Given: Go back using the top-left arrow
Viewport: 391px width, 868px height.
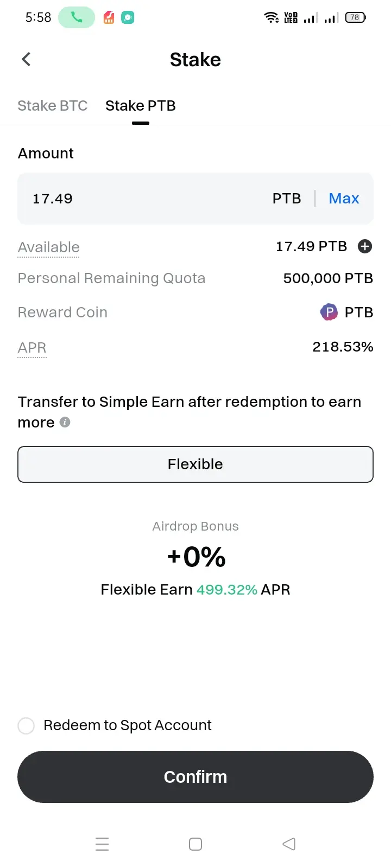Looking at the screenshot, I should click(x=26, y=59).
